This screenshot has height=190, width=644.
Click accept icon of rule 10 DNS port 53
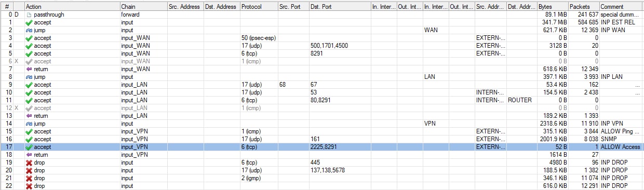tap(29, 92)
